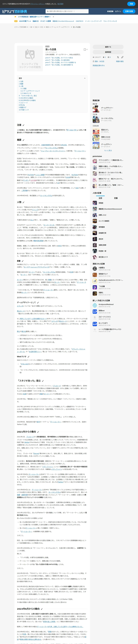
Task: Open 2025年夏アニメ trending tag
Action: pyautogui.click(x=25, y=21)
